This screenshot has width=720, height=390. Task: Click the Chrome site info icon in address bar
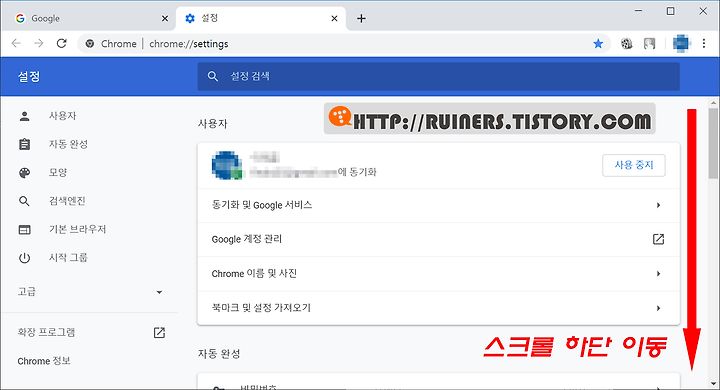[x=90, y=44]
